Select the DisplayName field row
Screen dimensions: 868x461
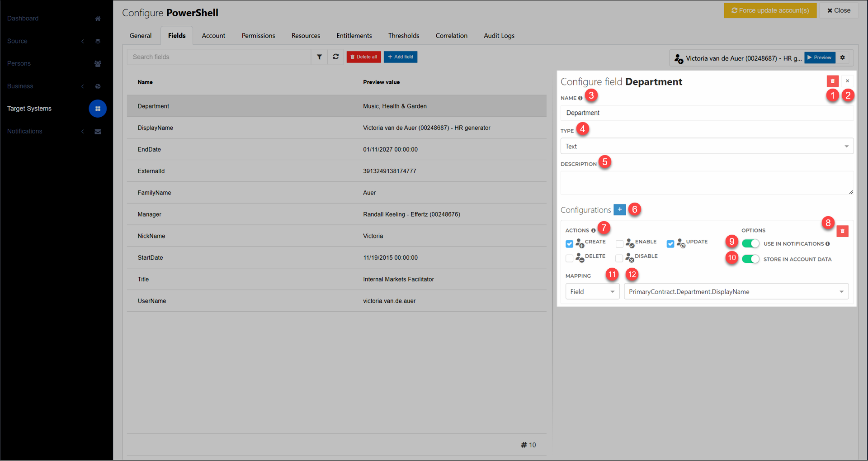pos(337,128)
